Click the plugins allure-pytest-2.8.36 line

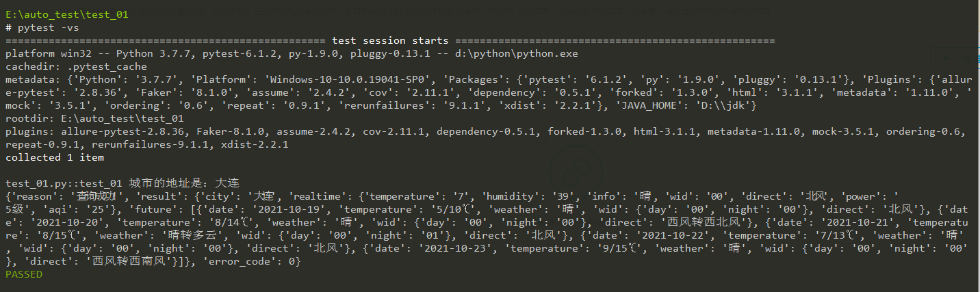coord(485,131)
